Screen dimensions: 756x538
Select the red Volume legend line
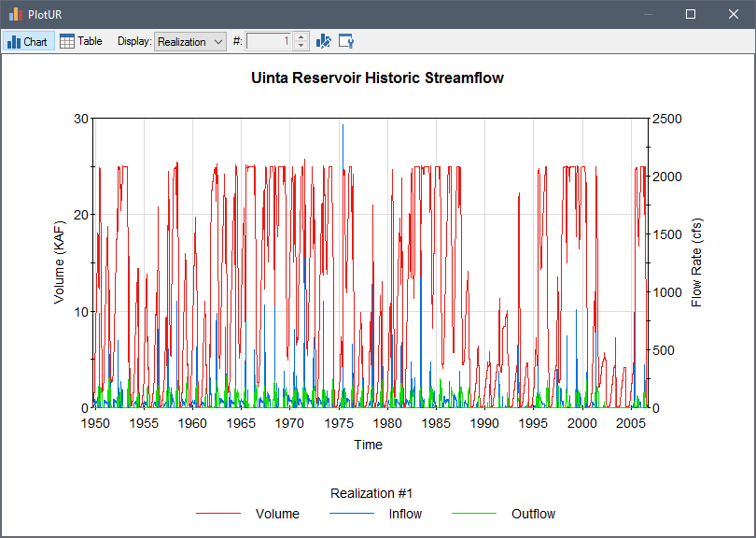tap(218, 514)
